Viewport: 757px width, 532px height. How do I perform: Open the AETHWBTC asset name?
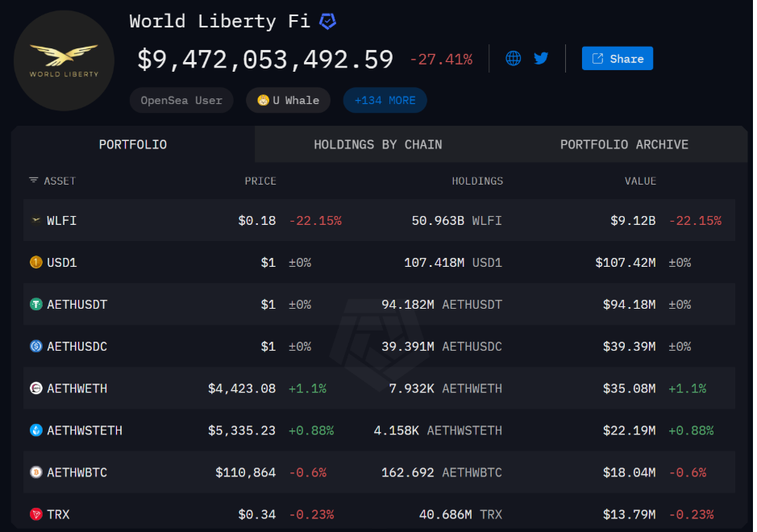77,472
